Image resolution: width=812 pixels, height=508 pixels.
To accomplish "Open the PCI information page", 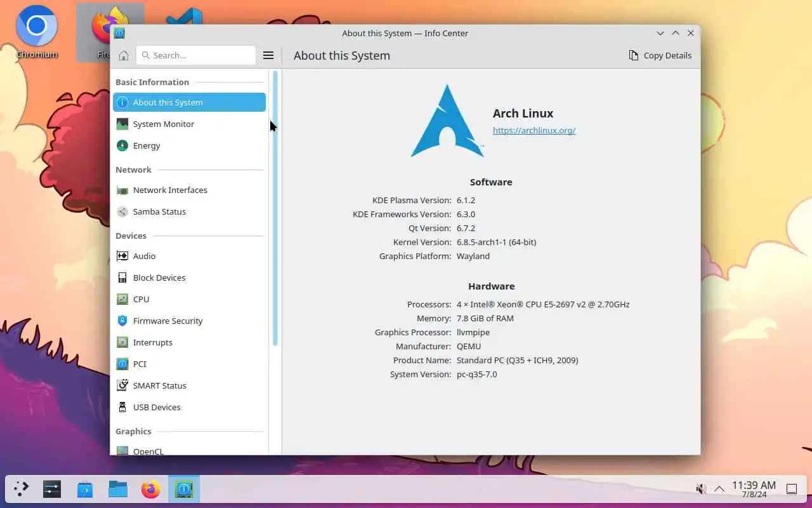I will [189, 364].
